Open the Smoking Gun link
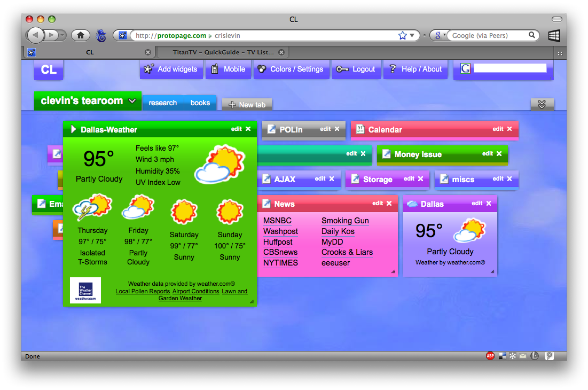 [x=345, y=221]
